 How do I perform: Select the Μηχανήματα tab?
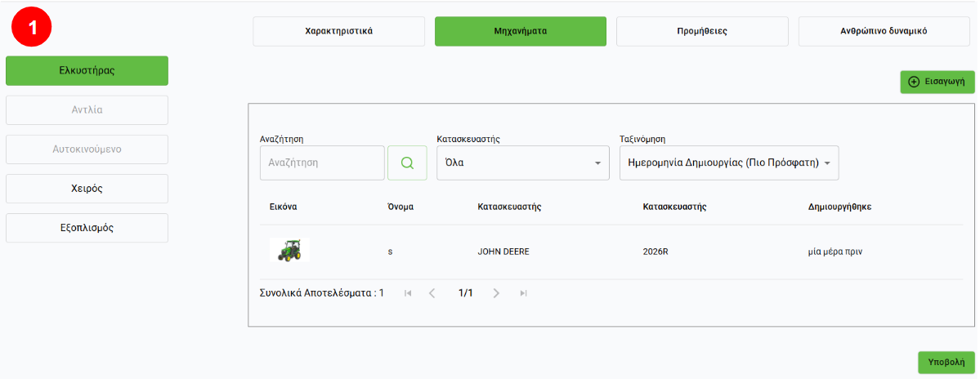click(520, 31)
